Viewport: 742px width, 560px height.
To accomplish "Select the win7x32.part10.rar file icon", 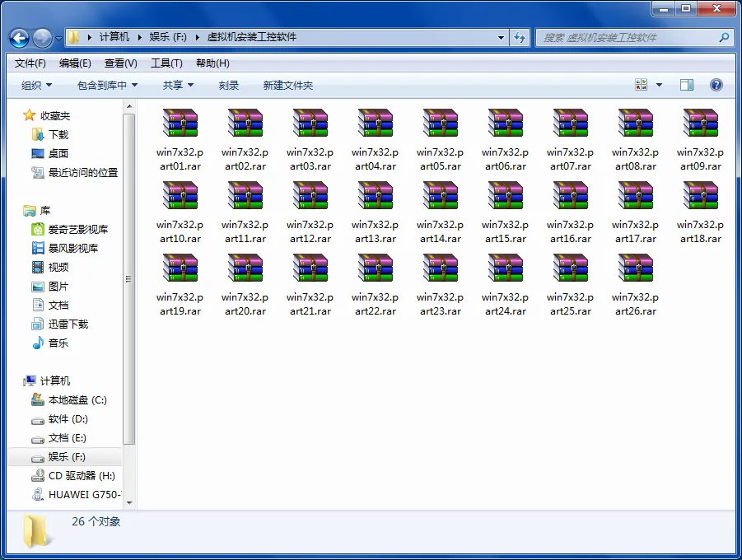I will point(180,195).
